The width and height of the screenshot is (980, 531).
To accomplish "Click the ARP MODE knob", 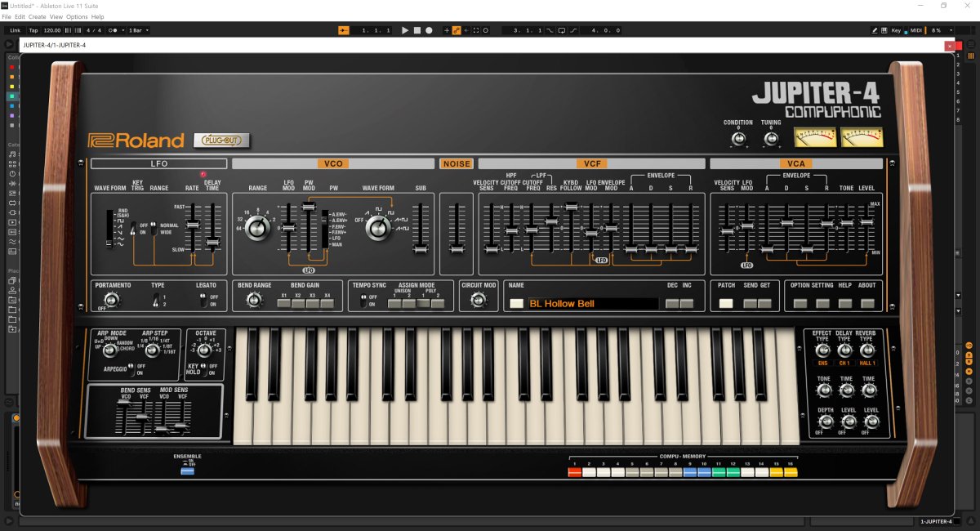I will click(x=109, y=350).
